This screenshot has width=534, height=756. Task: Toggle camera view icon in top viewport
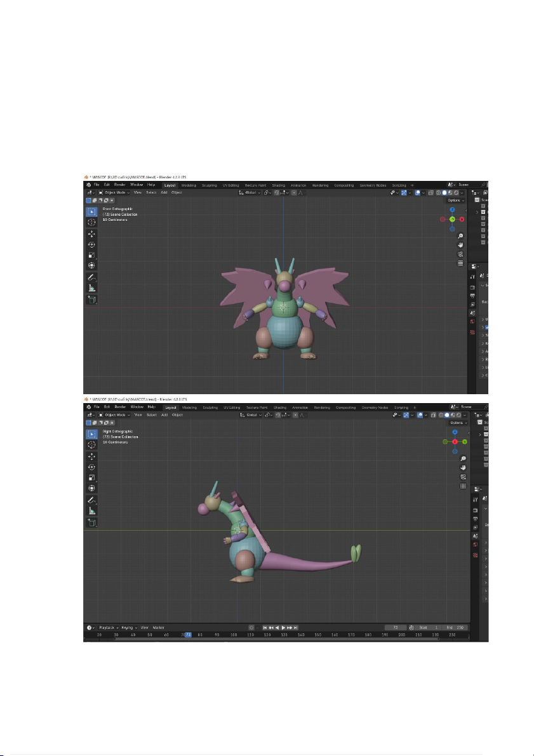click(460, 254)
